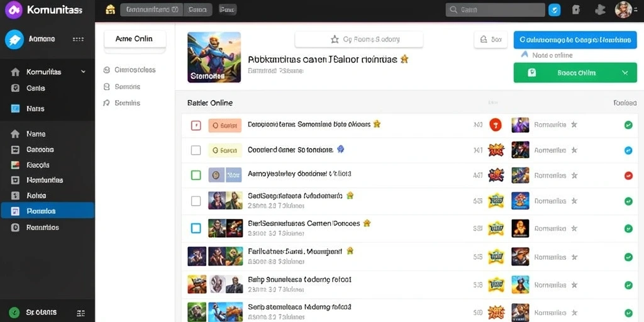The image size is (644, 322).
Task: Click into the top search field
Action: point(495,10)
